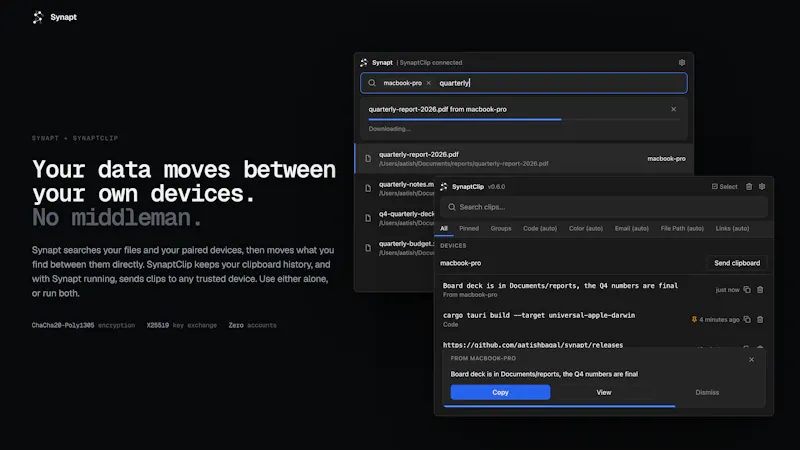The width and height of the screenshot is (800, 450).
Task: Click the trash icon in the SynaptClip header
Action: tap(749, 187)
